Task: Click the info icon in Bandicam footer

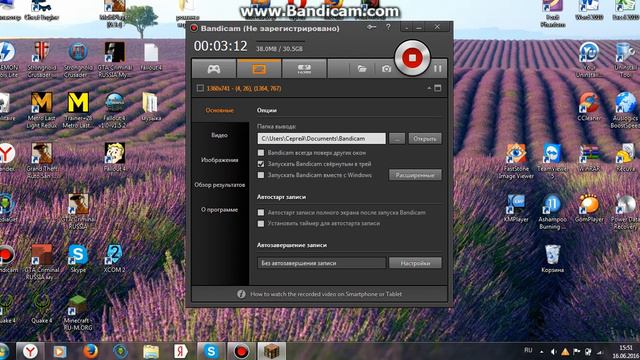Action: [241, 294]
